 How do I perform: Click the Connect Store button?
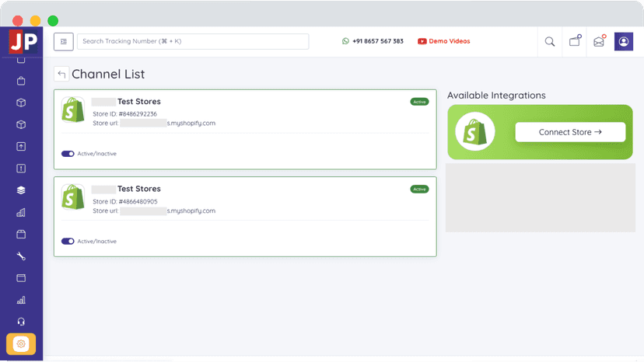point(570,132)
